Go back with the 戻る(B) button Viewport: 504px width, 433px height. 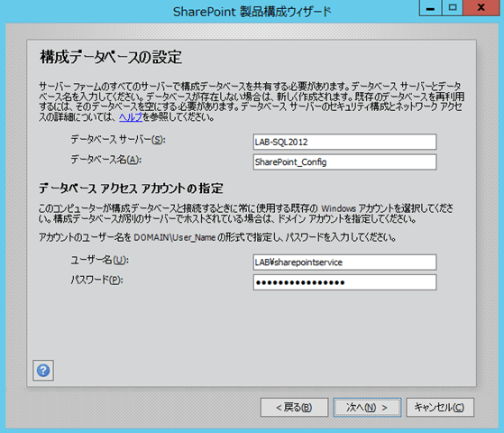(x=294, y=407)
